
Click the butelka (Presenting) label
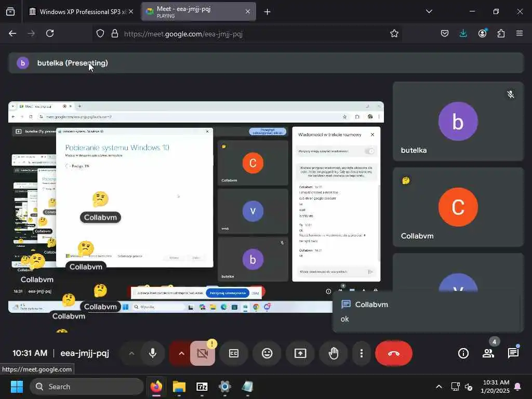tap(72, 63)
